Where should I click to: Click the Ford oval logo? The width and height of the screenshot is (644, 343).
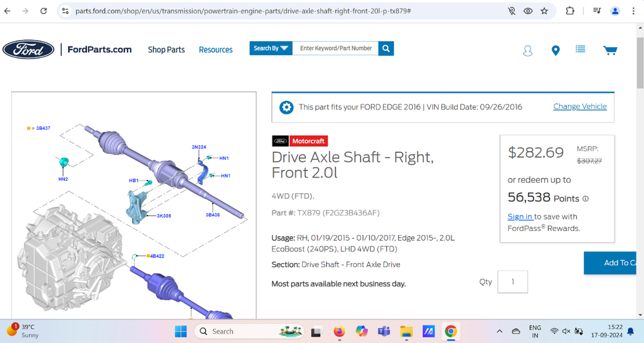[x=28, y=50]
